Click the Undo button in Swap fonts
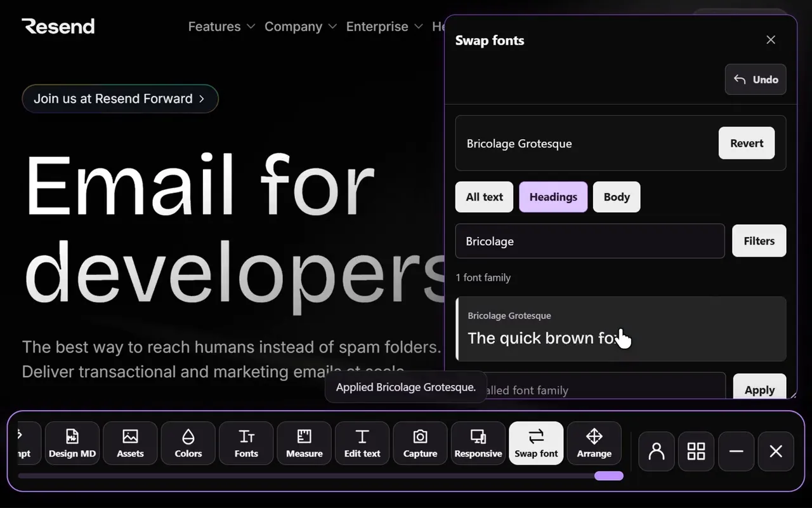 (756, 79)
